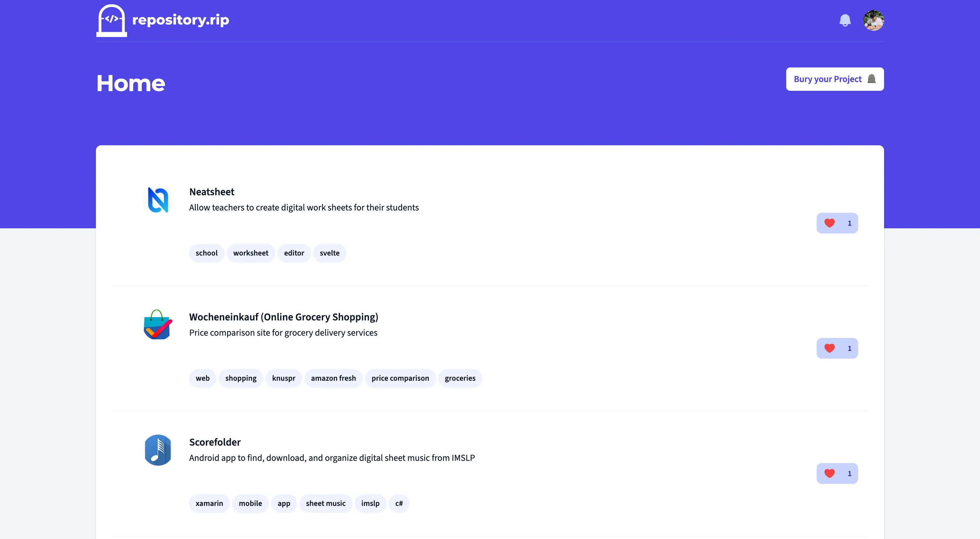980x539 pixels.
Task: Click the tombstone icon on Bury your Project
Action: [873, 79]
